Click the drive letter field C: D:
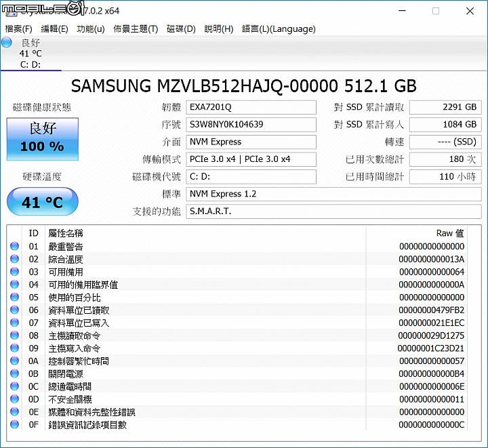 pyautogui.click(x=251, y=177)
